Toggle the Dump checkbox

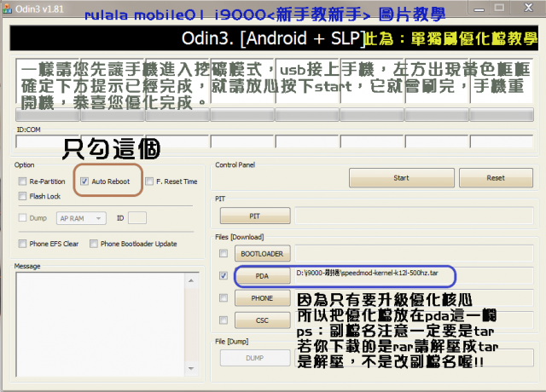pos(22,218)
